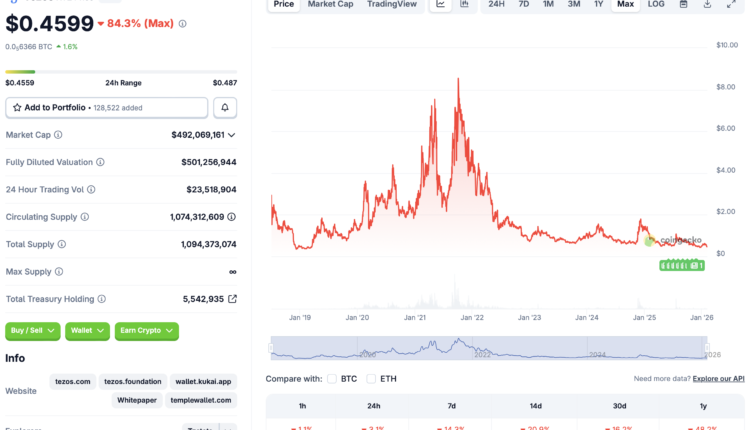The width and height of the screenshot is (750, 430).
Task: Switch to the candlestick chart icon
Action: click(464, 5)
